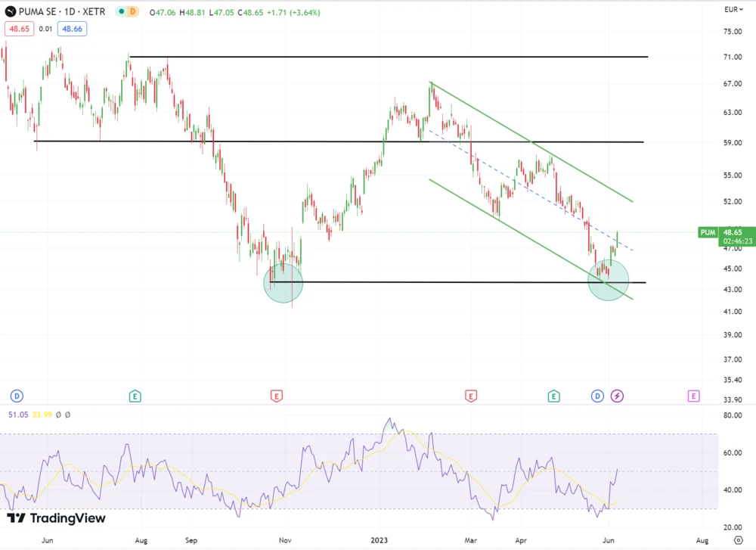Click the Puma logo icon beside the symbol name
The height and width of the screenshot is (550, 756).
pos(10,11)
